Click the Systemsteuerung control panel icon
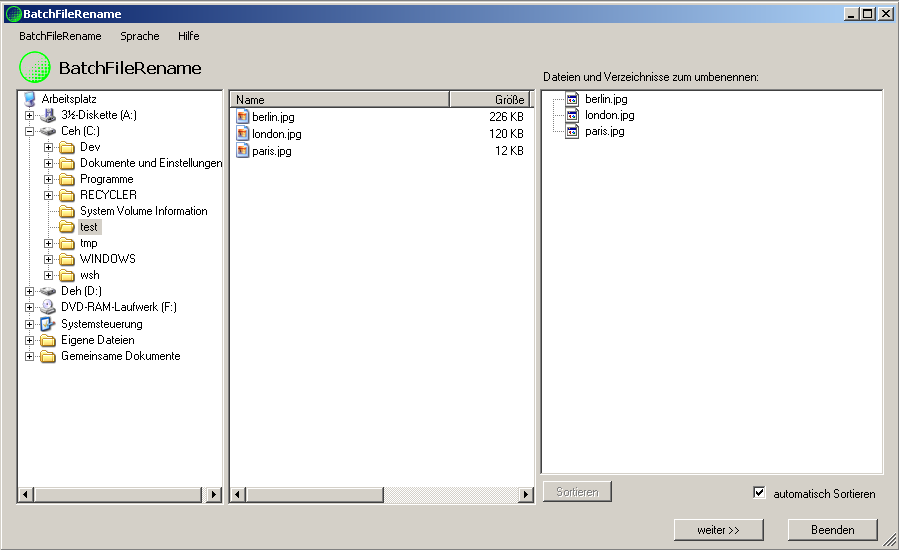This screenshot has height=550, width=899. (x=48, y=324)
